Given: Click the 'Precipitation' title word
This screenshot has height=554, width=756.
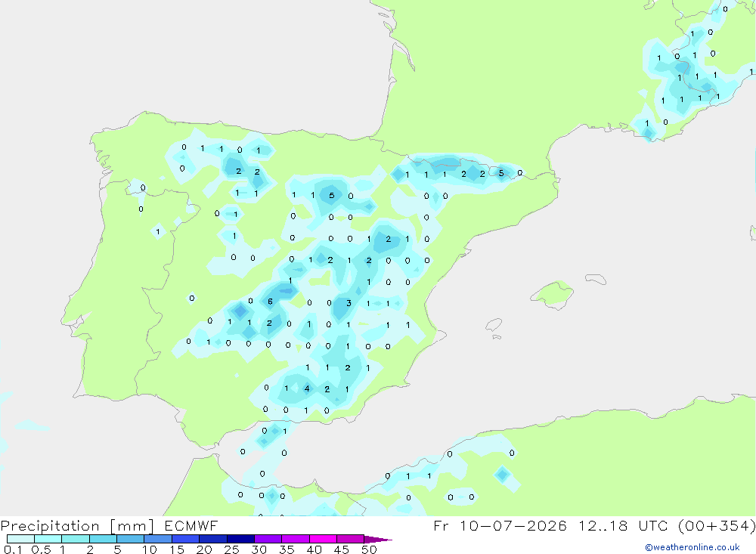Looking at the screenshot, I should tap(50, 526).
